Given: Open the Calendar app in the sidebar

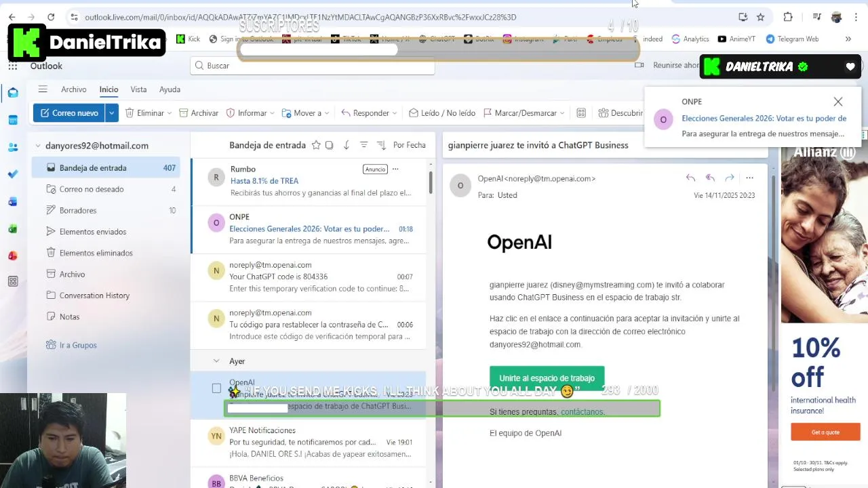Looking at the screenshot, I should coord(13,120).
